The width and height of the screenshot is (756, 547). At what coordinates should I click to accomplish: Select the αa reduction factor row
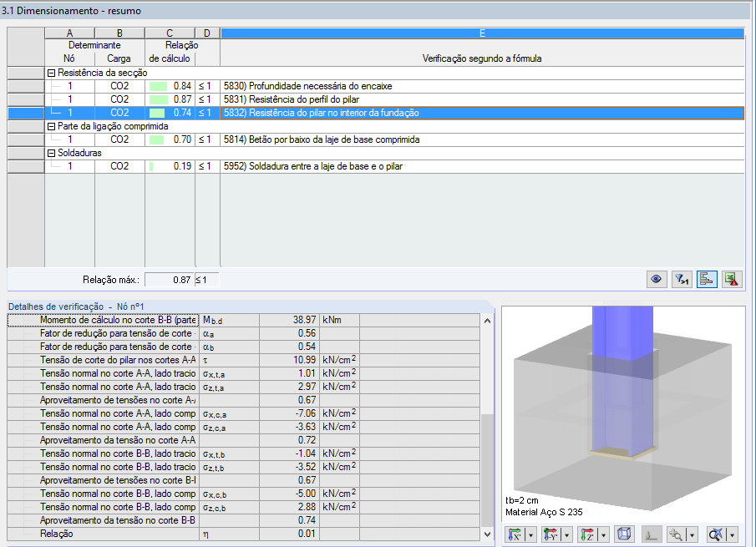click(x=243, y=333)
